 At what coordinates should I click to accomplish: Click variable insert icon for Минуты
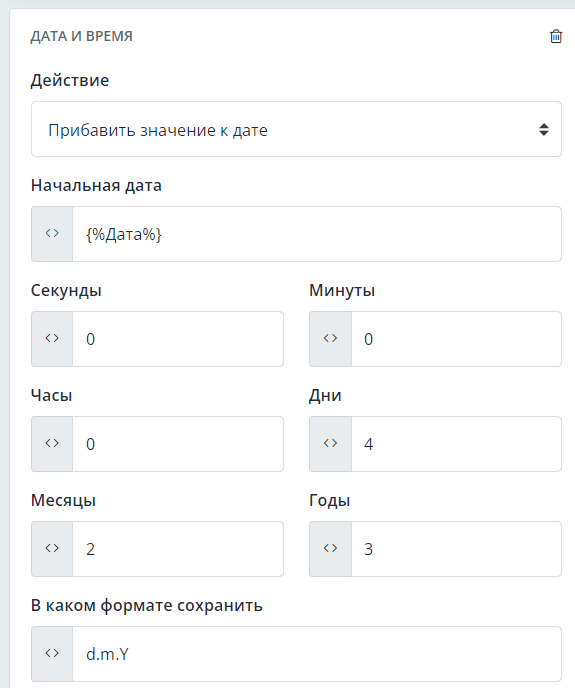[x=330, y=339]
